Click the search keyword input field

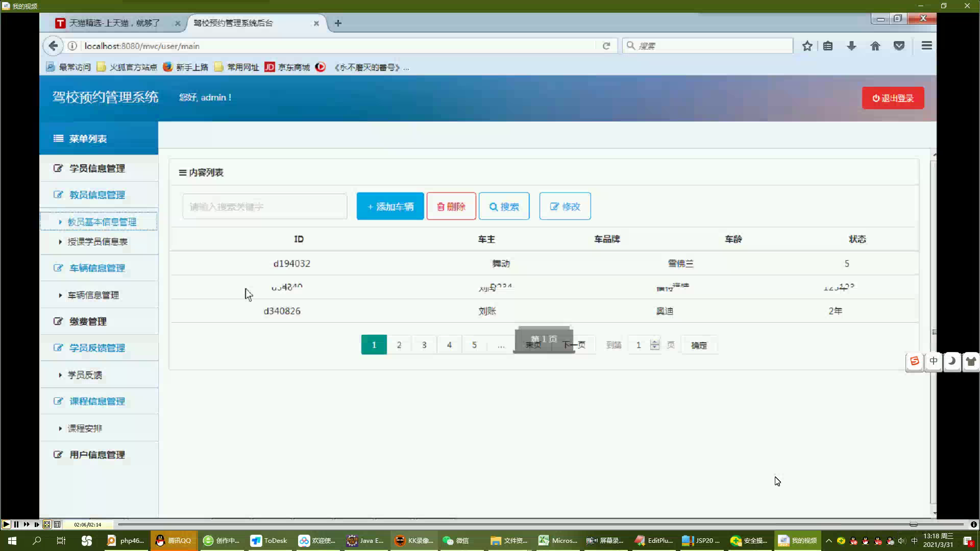pyautogui.click(x=264, y=207)
